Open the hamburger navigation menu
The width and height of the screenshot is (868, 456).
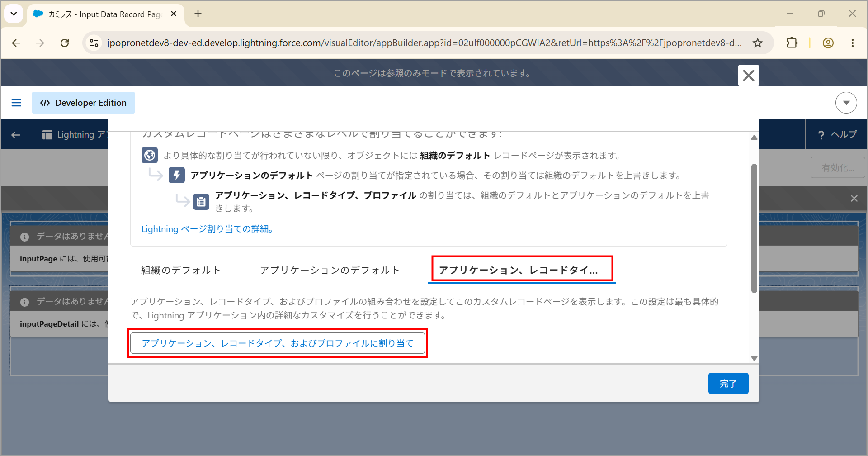[x=16, y=103]
